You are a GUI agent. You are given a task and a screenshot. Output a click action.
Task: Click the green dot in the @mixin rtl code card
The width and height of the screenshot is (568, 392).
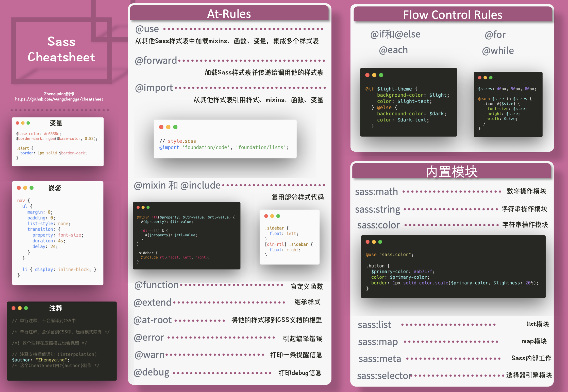coord(148,207)
